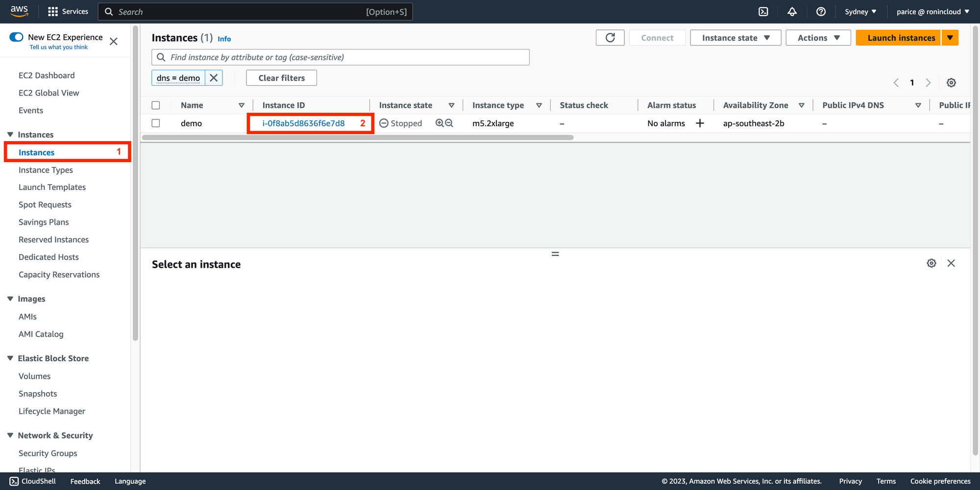Open the Instance state dropdown

(x=735, y=38)
